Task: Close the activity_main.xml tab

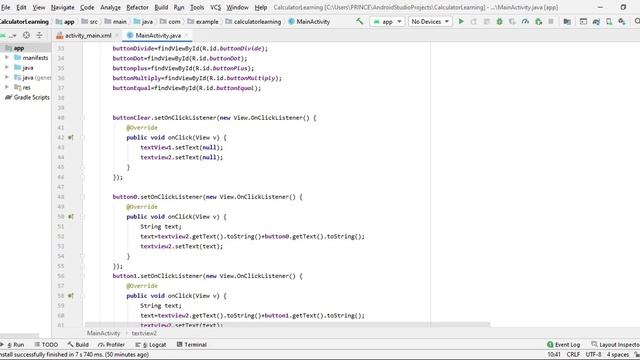Action: pyautogui.click(x=117, y=36)
